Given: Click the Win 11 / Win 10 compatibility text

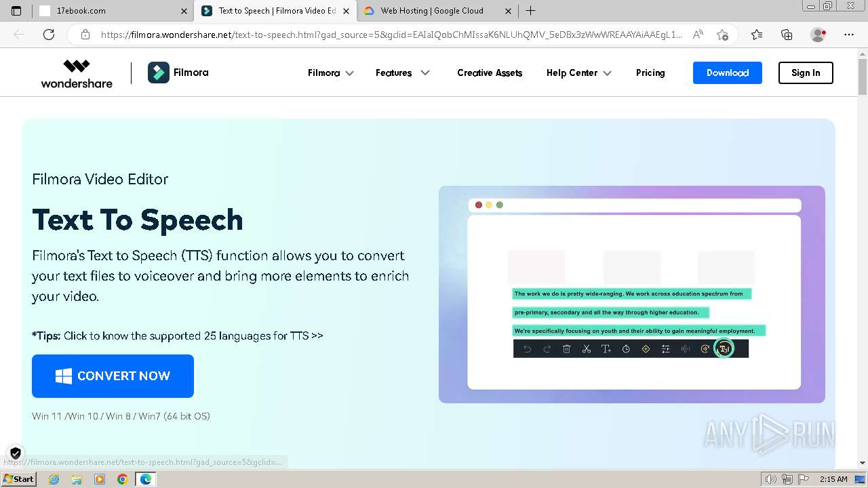Looking at the screenshot, I should pos(121,416).
